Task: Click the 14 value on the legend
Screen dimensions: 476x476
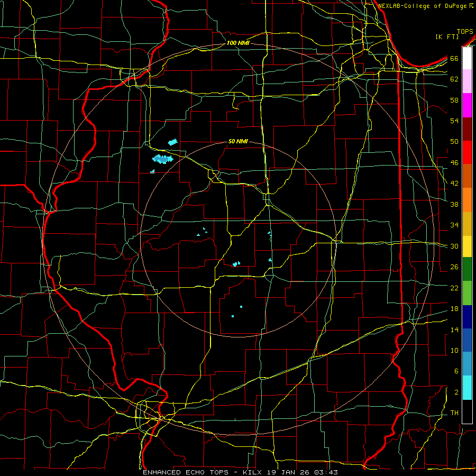Action: (x=454, y=329)
